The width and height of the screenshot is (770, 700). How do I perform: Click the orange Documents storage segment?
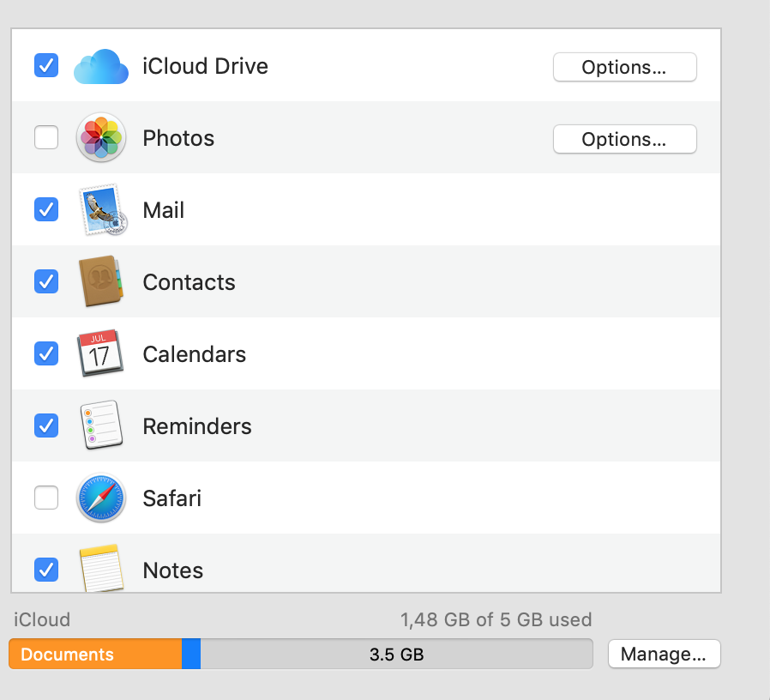[x=95, y=654]
